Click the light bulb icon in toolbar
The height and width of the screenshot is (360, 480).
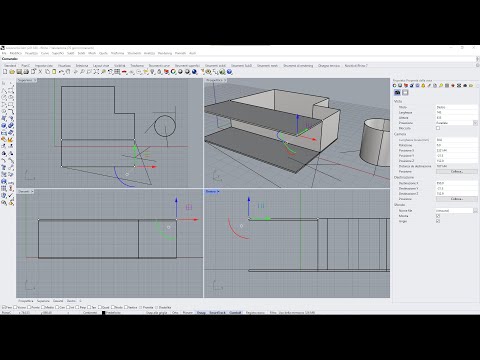point(152,72)
